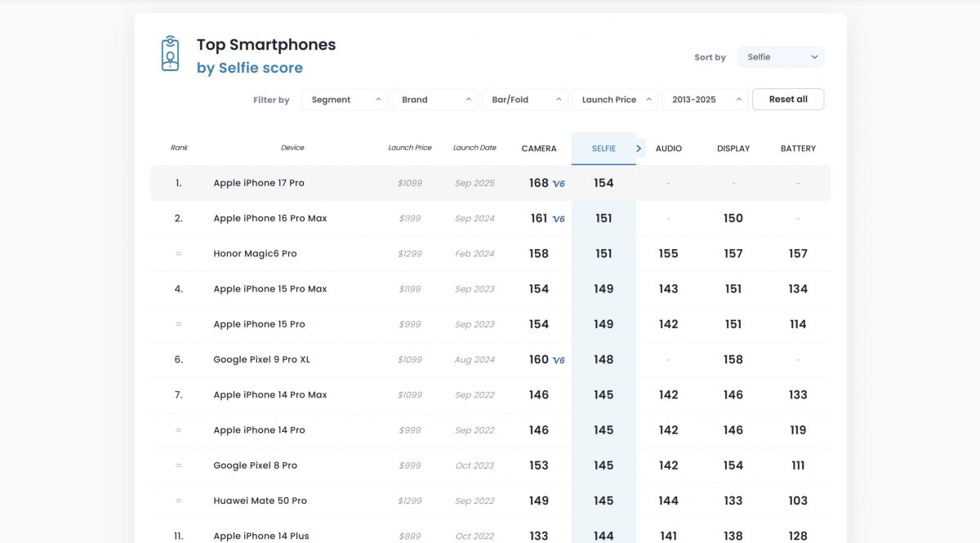The image size is (980, 543).
Task: Click the smartphone selfie logo icon
Action: point(170,54)
